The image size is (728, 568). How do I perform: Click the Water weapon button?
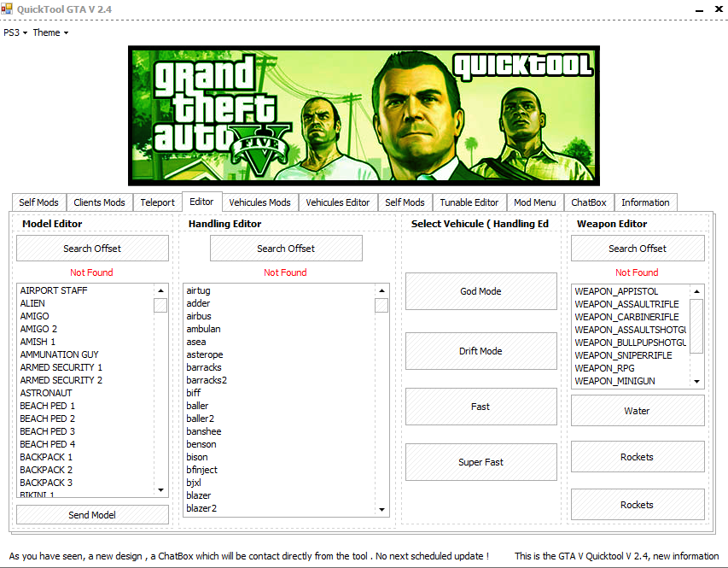pyautogui.click(x=638, y=411)
